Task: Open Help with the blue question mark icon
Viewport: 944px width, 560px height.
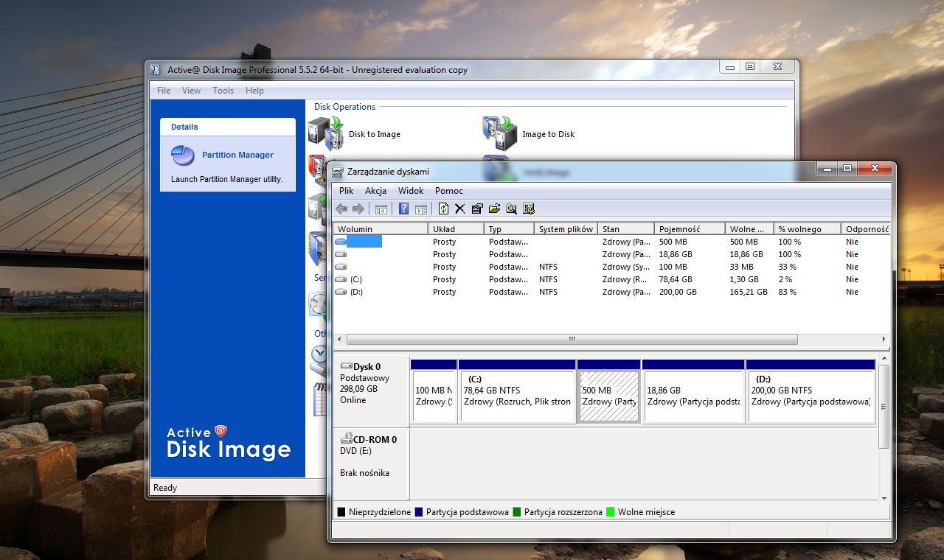Action: (403, 209)
